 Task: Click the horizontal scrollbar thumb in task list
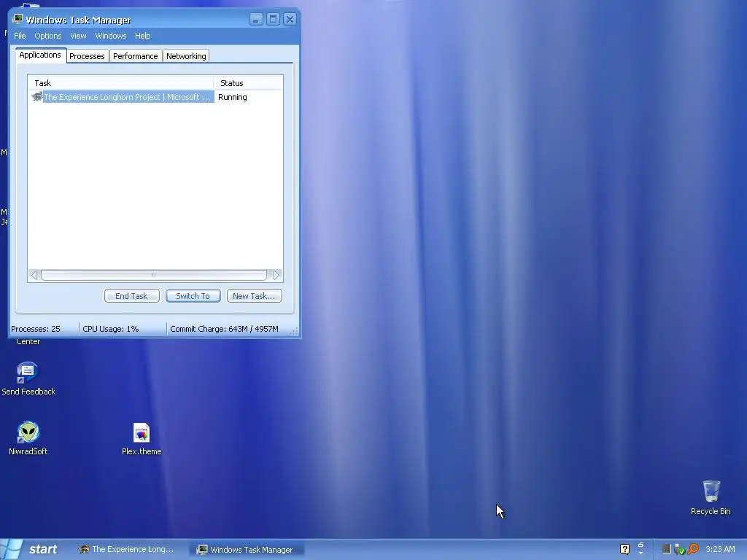[x=153, y=275]
